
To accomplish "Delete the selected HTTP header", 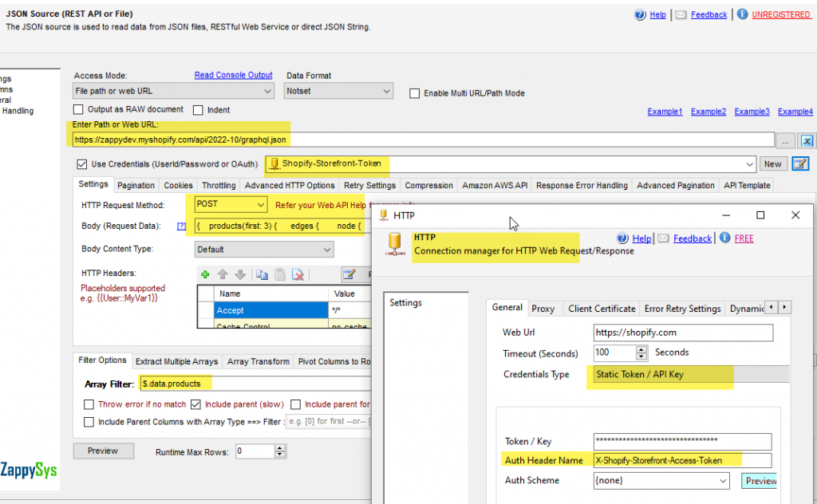I will [x=297, y=274].
